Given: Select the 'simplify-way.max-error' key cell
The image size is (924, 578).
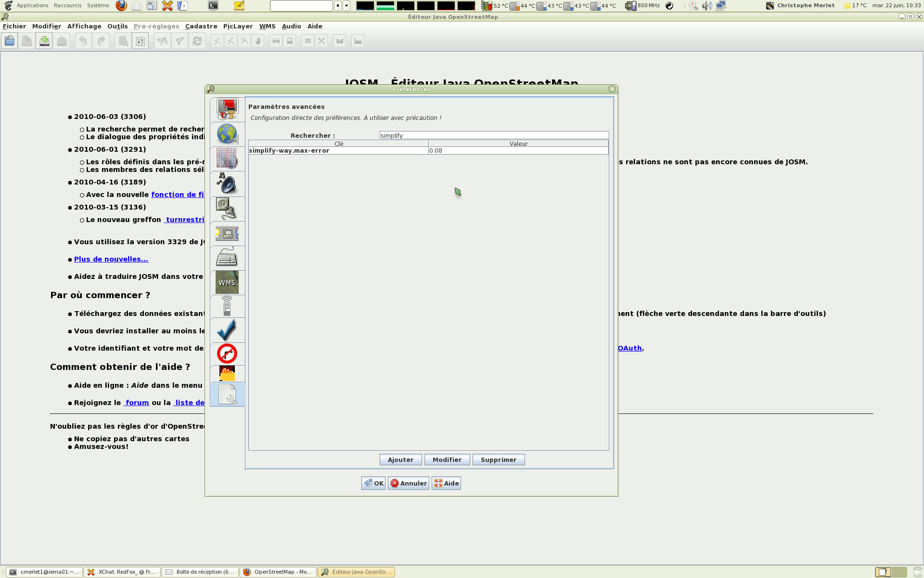Looking at the screenshot, I should click(x=338, y=151).
